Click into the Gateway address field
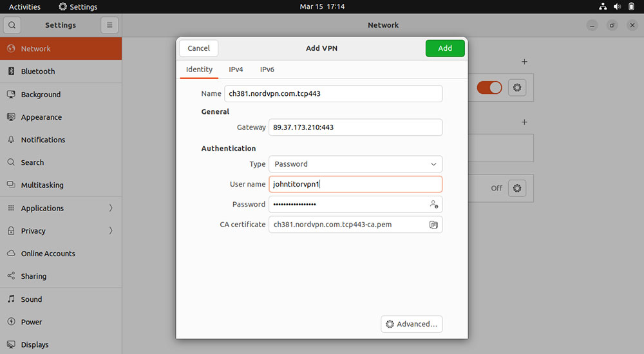Viewport: 644px width, 354px height. pyautogui.click(x=355, y=127)
